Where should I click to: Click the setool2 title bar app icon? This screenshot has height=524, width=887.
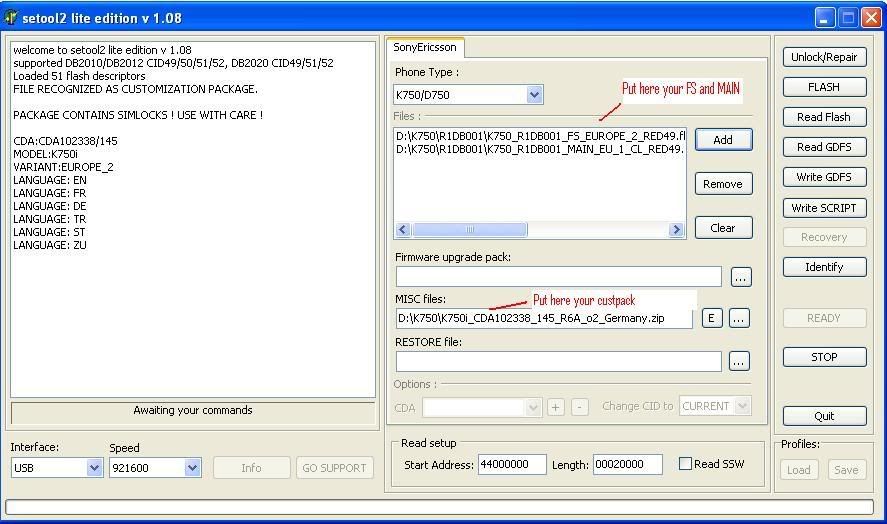pos(10,18)
